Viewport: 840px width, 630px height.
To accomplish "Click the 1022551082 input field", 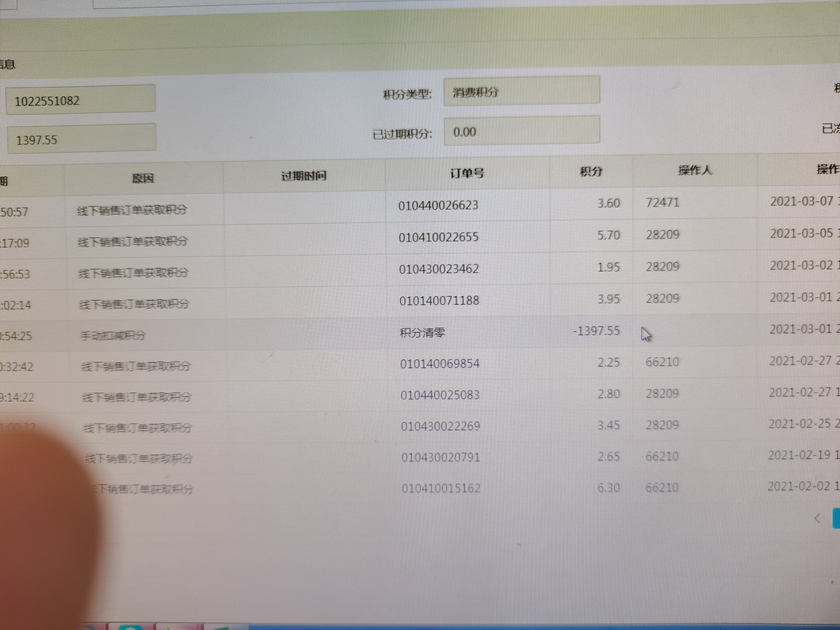I will pos(81,100).
